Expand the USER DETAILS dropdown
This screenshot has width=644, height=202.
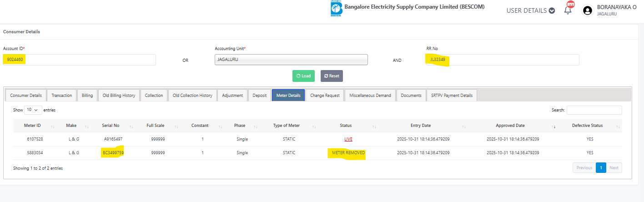(530, 10)
